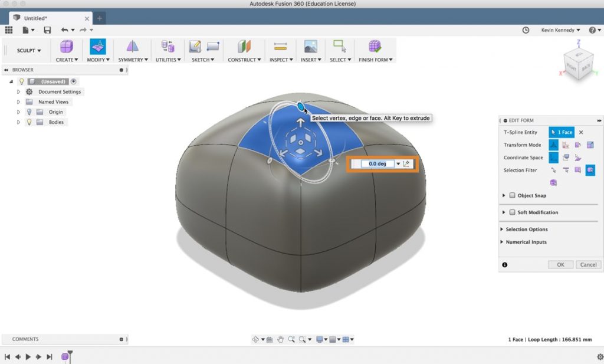Open Kevin Kennedy account menu
The image size is (604, 364).
coord(560,30)
